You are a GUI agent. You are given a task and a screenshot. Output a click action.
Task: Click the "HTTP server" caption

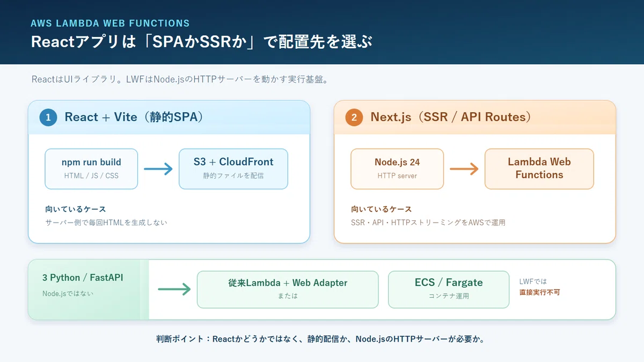tap(397, 176)
